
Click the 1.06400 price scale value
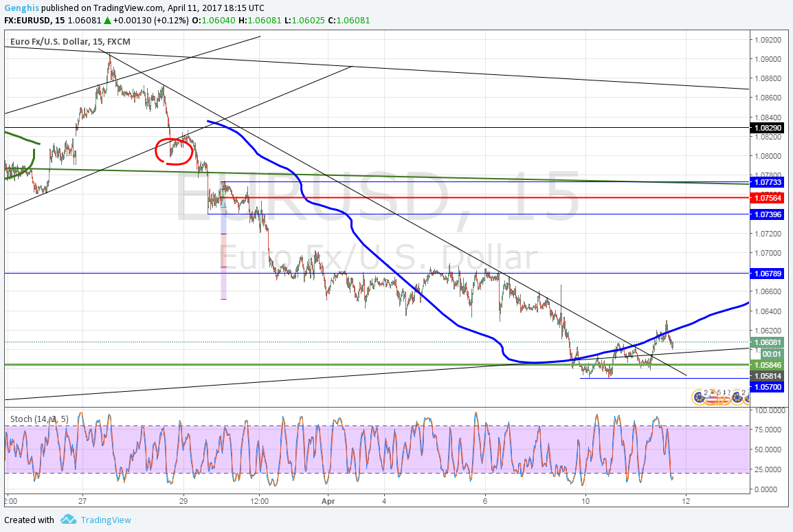(768, 311)
